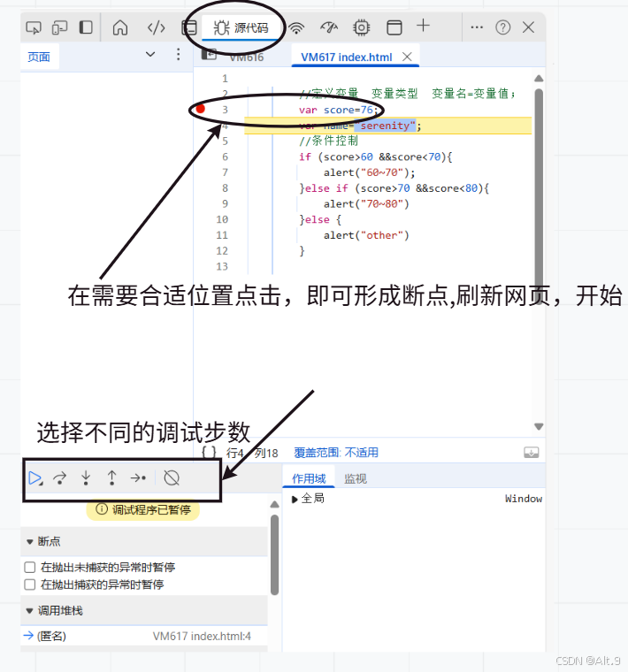The height and width of the screenshot is (672, 628).
Task: Switch to the 监视 watch tab
Action: tap(356, 478)
